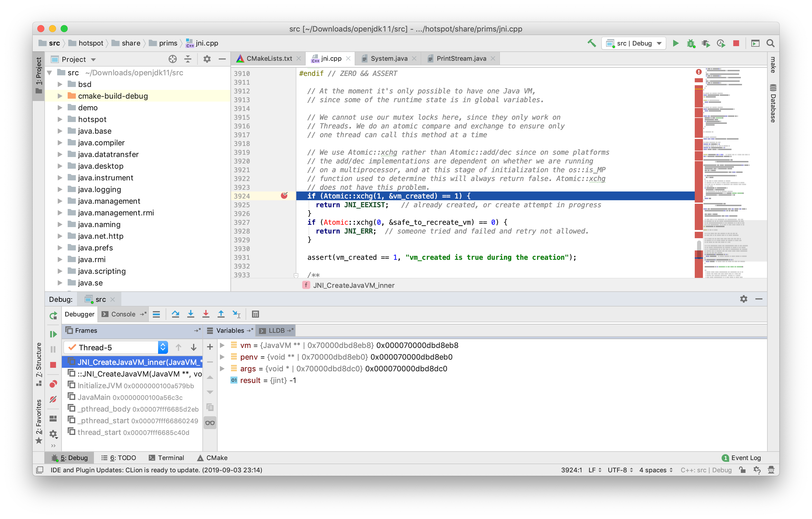Image resolution: width=812 pixels, height=519 pixels.
Task: Toggle read-only lock in the status bar
Action: tap(743, 470)
